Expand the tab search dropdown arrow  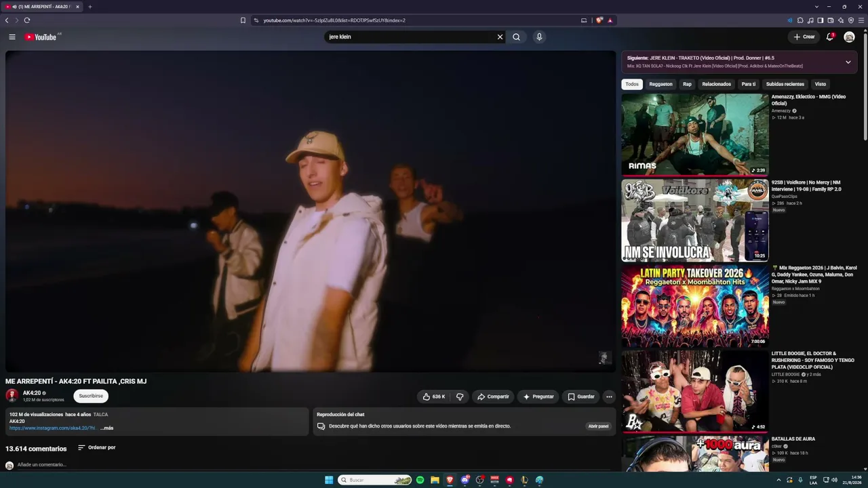point(816,7)
